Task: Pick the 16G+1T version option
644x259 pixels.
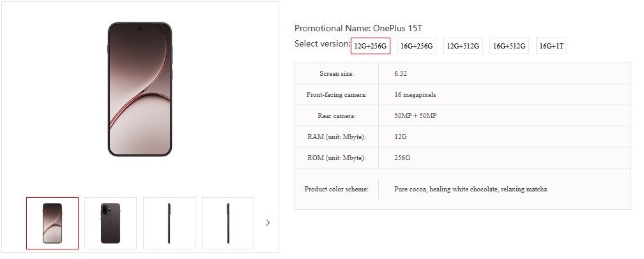Action: point(551,46)
